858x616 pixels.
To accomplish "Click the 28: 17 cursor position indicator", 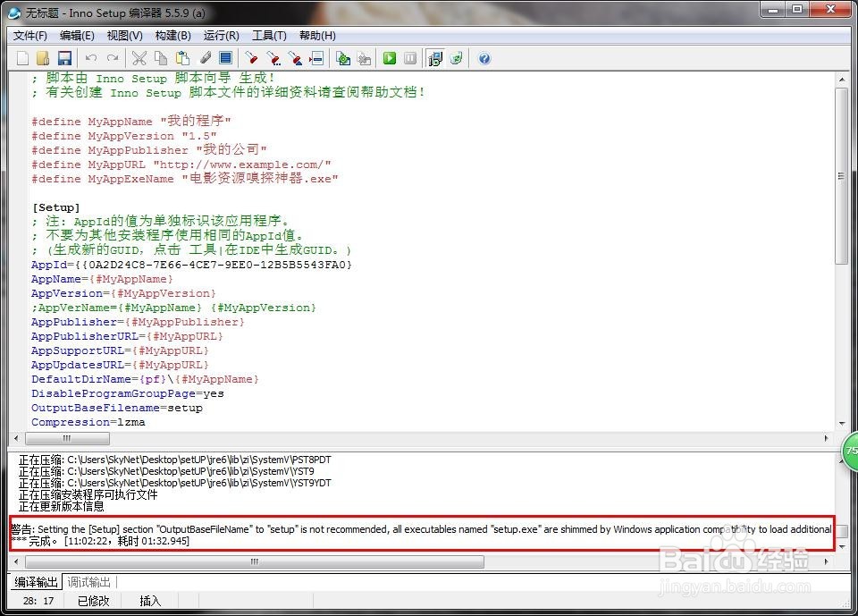I will point(38,601).
